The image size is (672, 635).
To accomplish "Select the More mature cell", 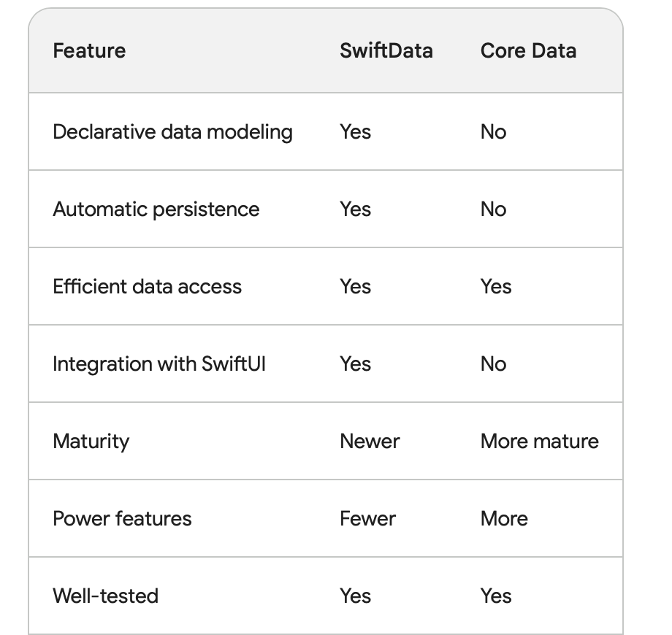I will 539,442.
